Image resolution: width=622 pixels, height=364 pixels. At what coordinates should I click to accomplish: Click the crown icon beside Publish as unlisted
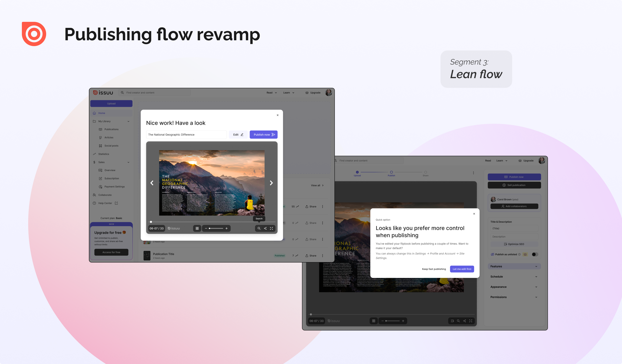pos(525,254)
